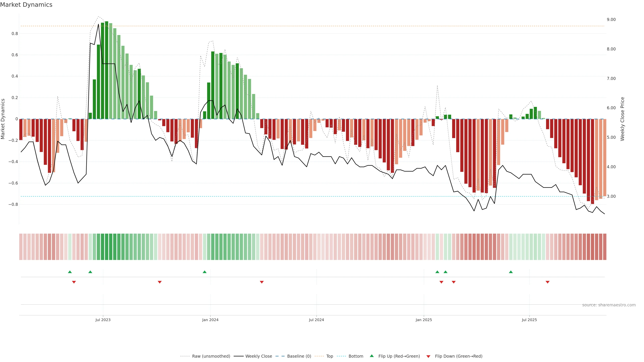
Task: Click the last Flip Up marker before Jul 2025
Action: click(x=511, y=272)
